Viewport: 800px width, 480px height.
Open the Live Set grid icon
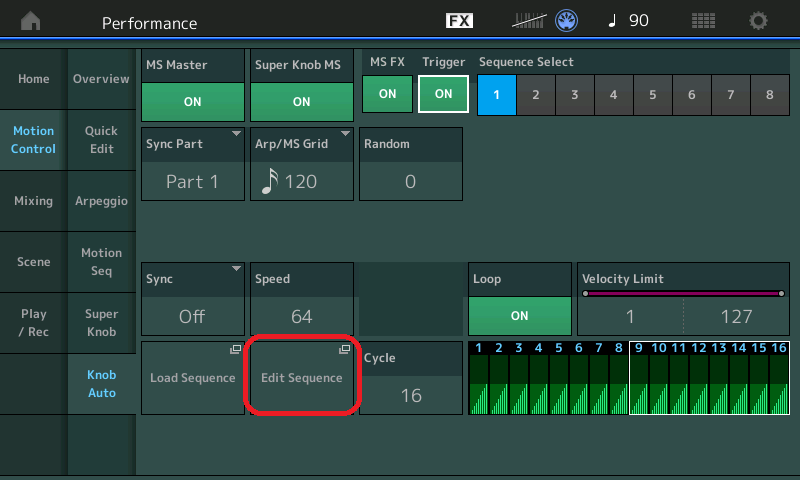point(703,21)
